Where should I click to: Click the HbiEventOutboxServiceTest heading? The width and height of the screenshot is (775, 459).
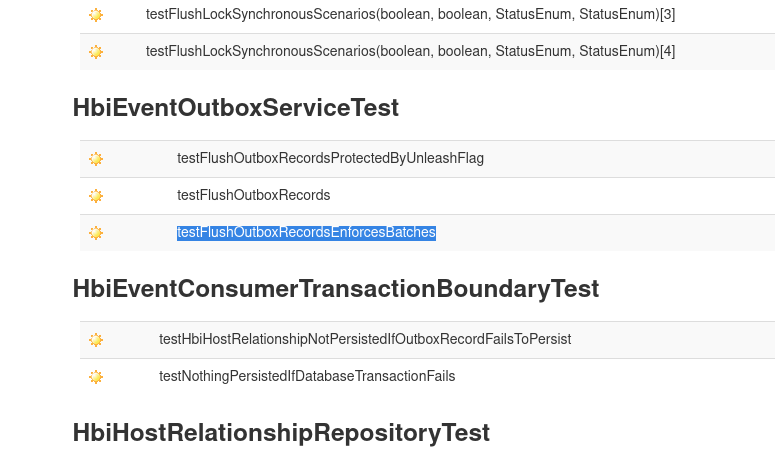(236, 108)
